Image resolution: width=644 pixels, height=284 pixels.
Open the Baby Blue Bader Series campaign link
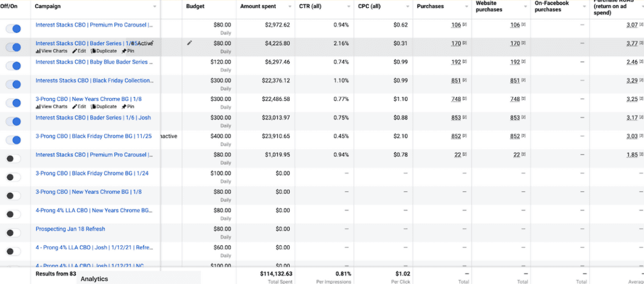point(94,62)
